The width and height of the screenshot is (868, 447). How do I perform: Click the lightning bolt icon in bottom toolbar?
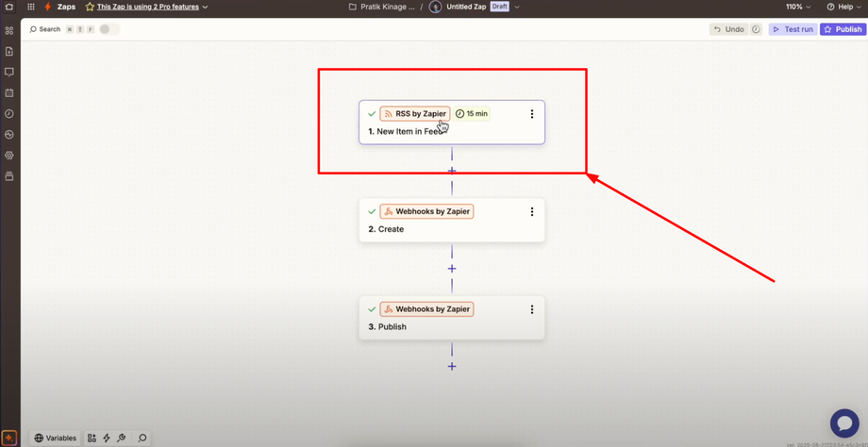pyautogui.click(x=107, y=439)
